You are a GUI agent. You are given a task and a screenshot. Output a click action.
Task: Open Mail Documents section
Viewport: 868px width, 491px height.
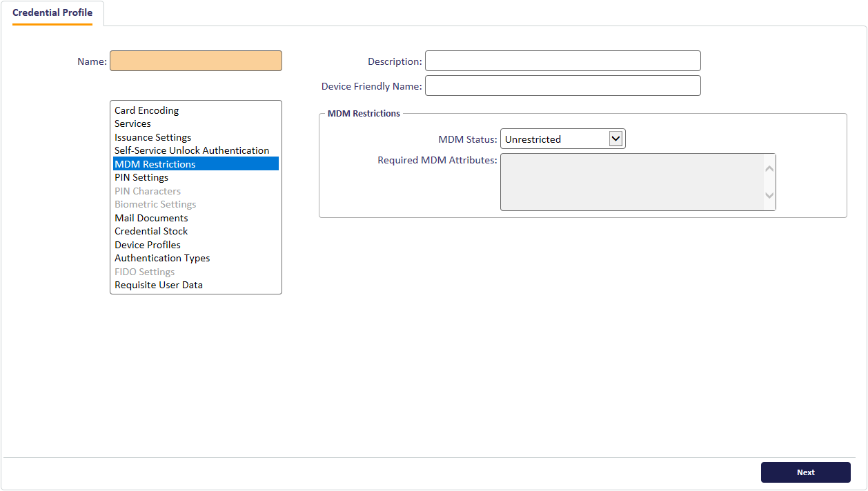[x=151, y=218]
